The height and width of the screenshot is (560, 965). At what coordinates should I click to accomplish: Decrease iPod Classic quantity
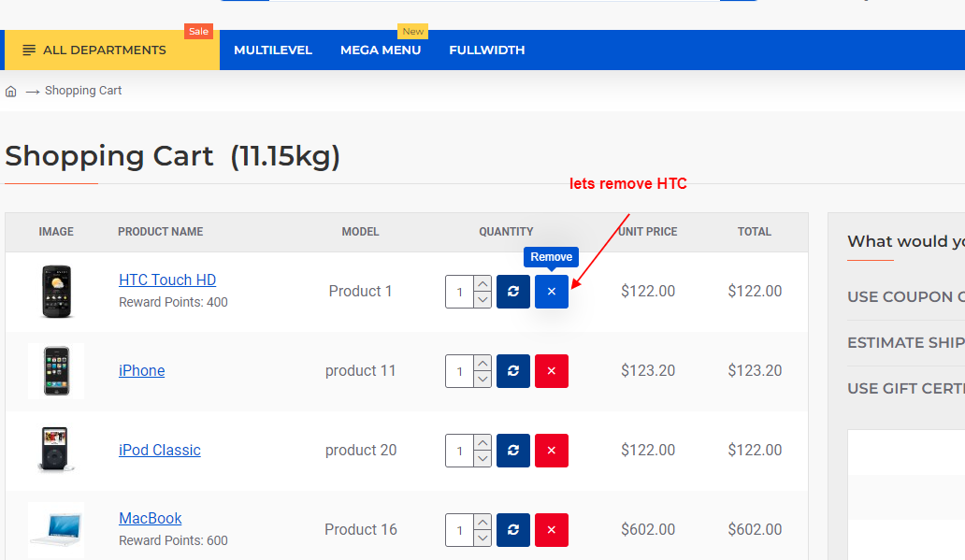click(482, 458)
